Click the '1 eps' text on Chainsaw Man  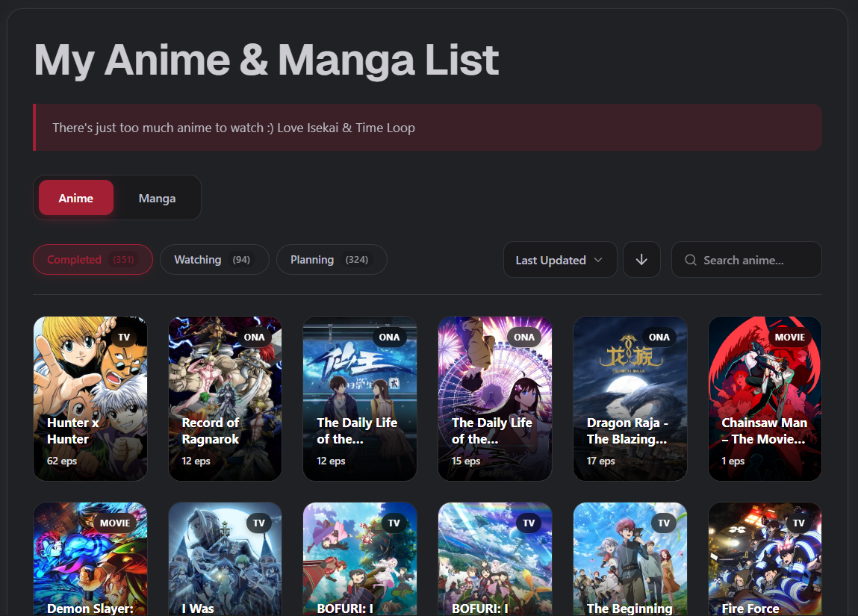[733, 461]
